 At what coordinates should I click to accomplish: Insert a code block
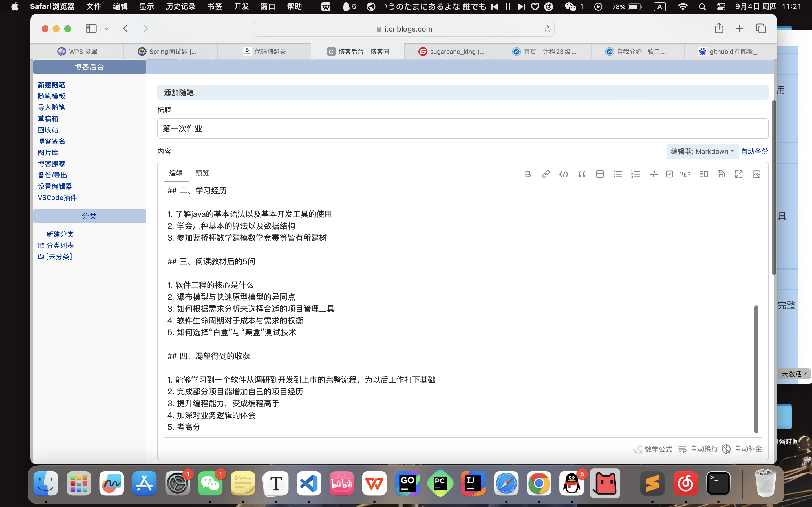tap(564, 174)
